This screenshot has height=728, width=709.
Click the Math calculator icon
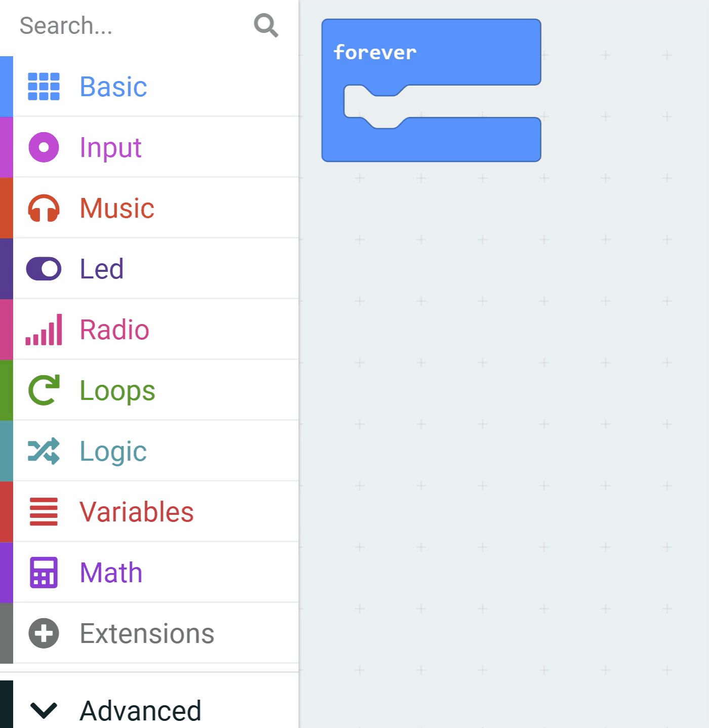tap(44, 573)
